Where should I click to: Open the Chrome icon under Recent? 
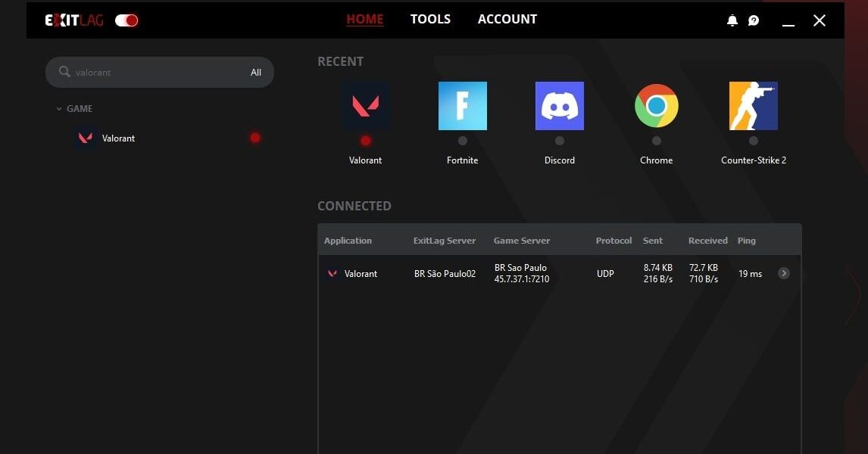[657, 106]
